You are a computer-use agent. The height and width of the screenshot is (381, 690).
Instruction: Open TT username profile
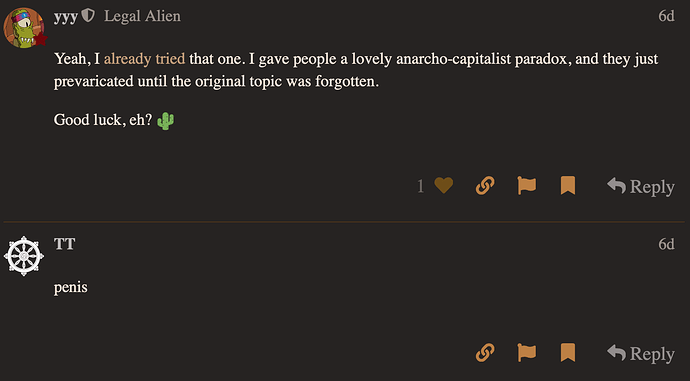click(65, 244)
